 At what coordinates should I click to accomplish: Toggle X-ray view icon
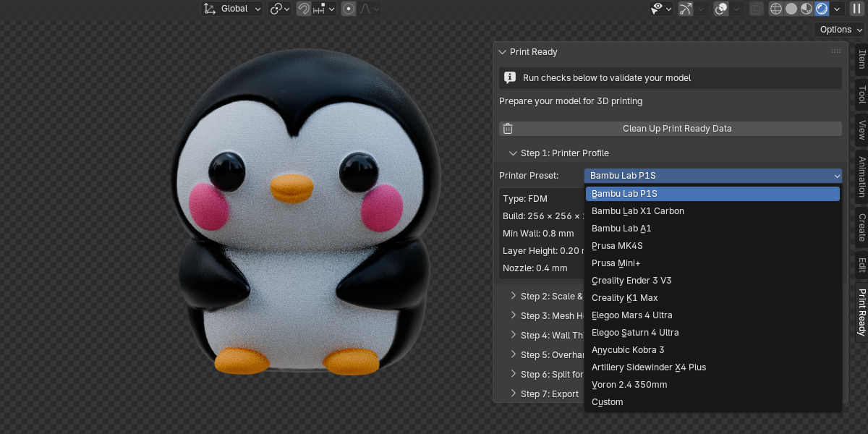pyautogui.click(x=756, y=9)
